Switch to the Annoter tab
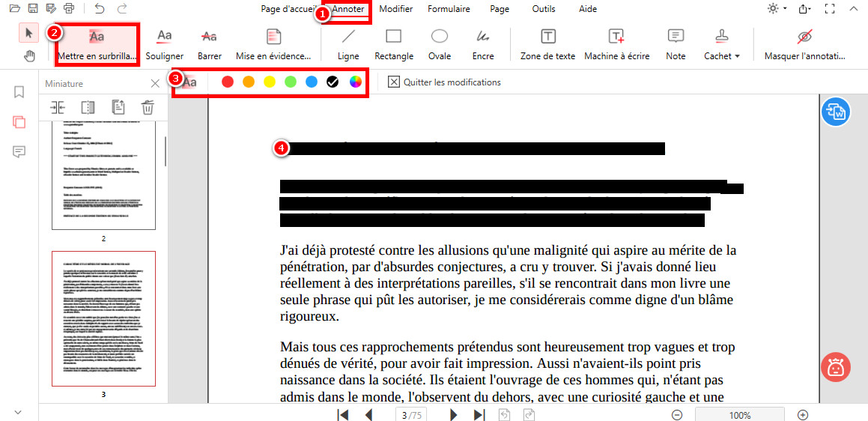 348,9
